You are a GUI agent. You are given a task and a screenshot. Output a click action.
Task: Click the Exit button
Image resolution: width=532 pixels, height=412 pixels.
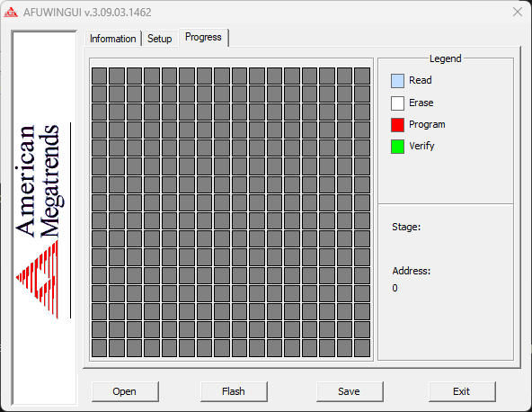pos(462,391)
